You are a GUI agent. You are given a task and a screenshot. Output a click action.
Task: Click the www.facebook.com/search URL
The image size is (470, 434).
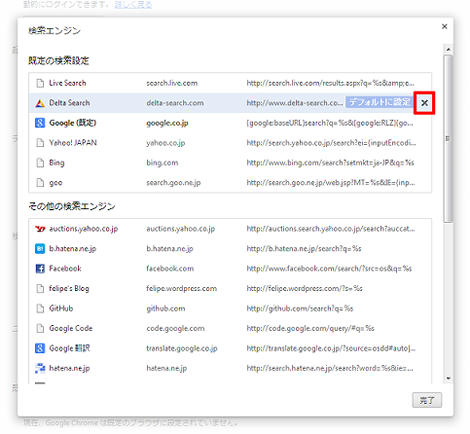pos(329,269)
